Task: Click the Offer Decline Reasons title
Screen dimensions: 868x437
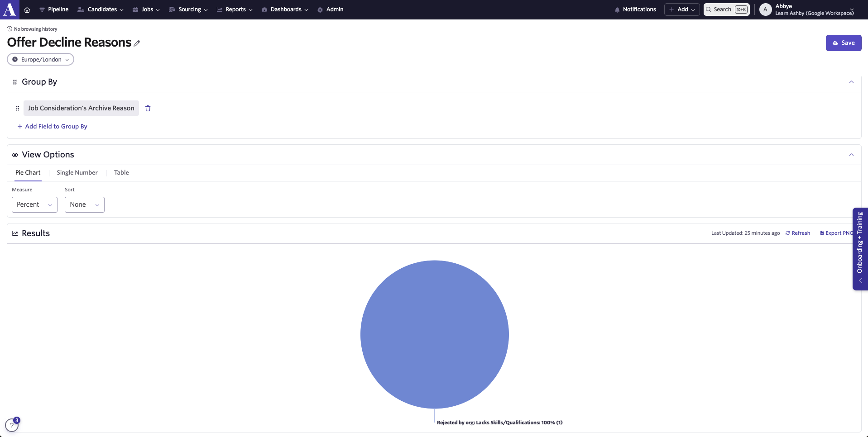Action: [69, 43]
